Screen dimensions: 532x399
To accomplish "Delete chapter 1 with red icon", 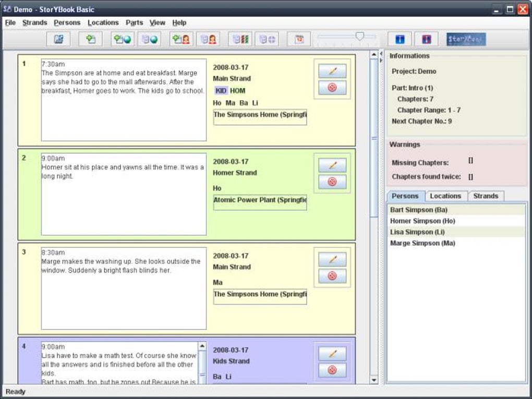I will 332,88.
